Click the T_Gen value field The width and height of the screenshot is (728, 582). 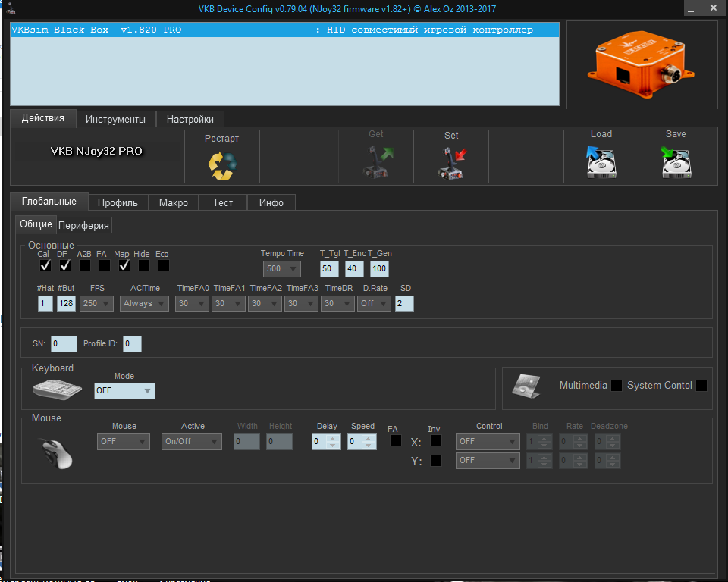click(379, 269)
